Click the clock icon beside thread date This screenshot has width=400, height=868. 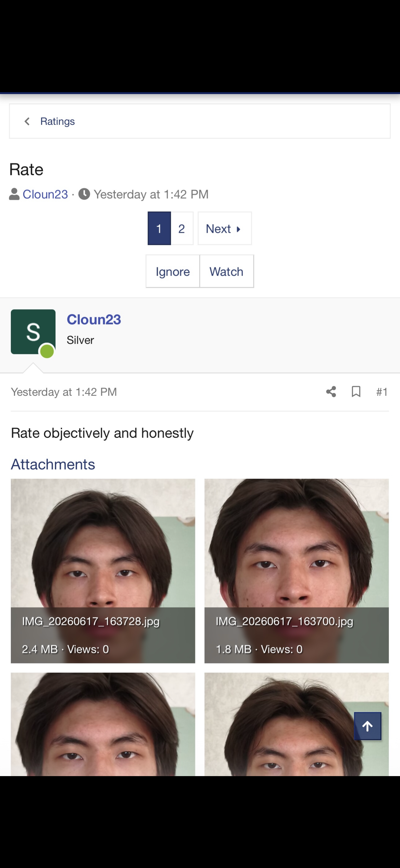click(84, 194)
